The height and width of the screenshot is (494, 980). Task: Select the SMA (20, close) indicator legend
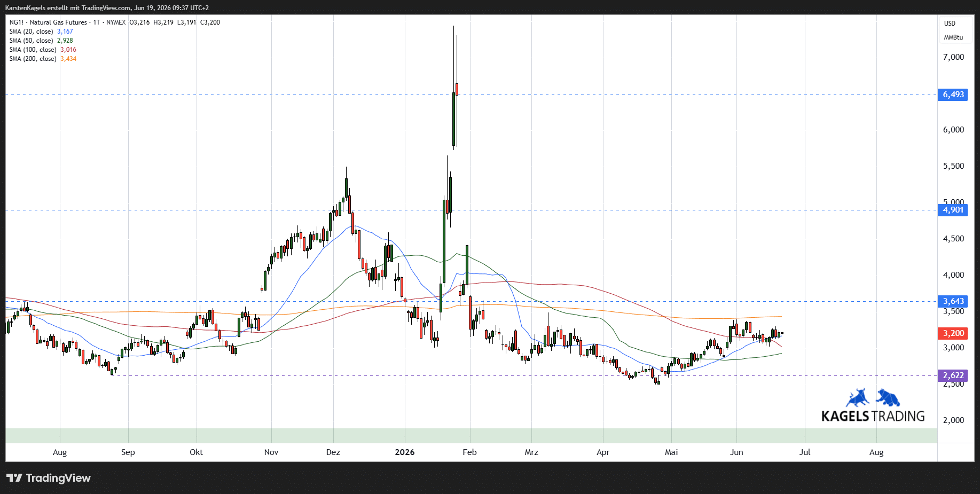coord(31,32)
